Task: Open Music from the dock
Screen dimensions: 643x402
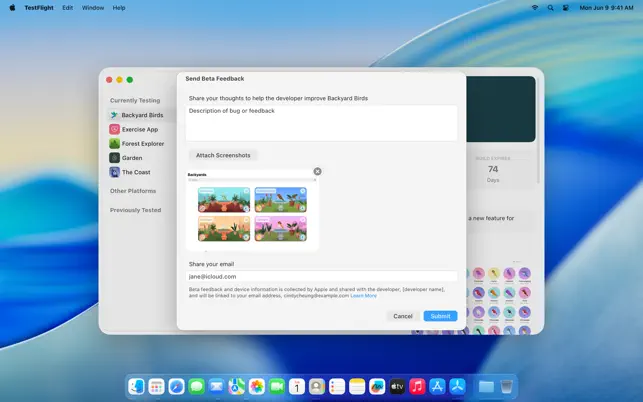Action: coord(417,386)
